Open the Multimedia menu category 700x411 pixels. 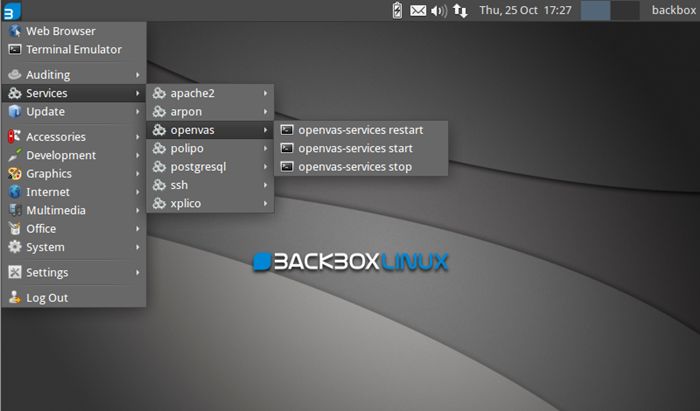tap(74, 210)
